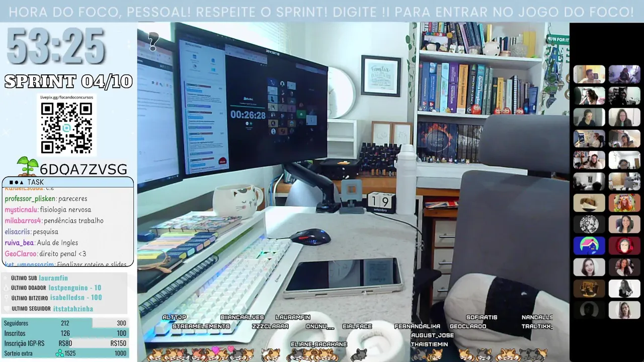Click player name FERNANDALIKA

click(x=418, y=326)
